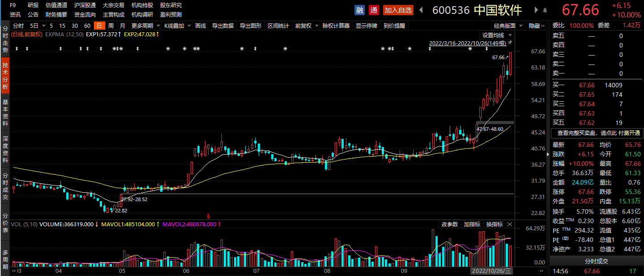
Task: Click the 2022/3/16-2022/10/26(149根) date range link
Action: (468, 43)
